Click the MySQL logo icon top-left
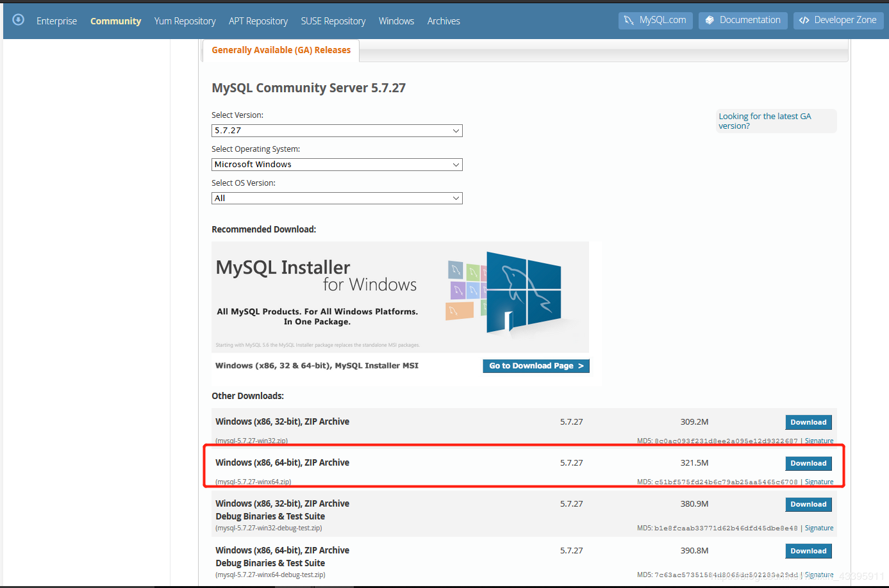Image resolution: width=889 pixels, height=588 pixels. tap(18, 19)
